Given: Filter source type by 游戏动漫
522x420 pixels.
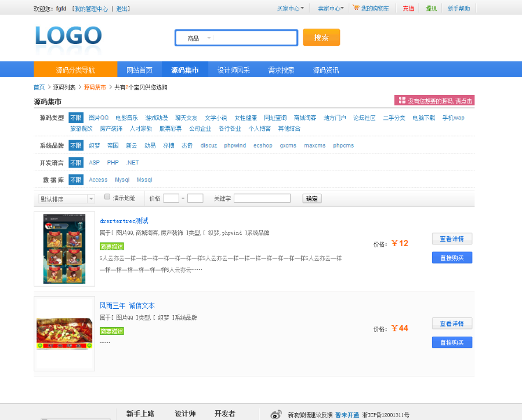Looking at the screenshot, I should 157,118.
